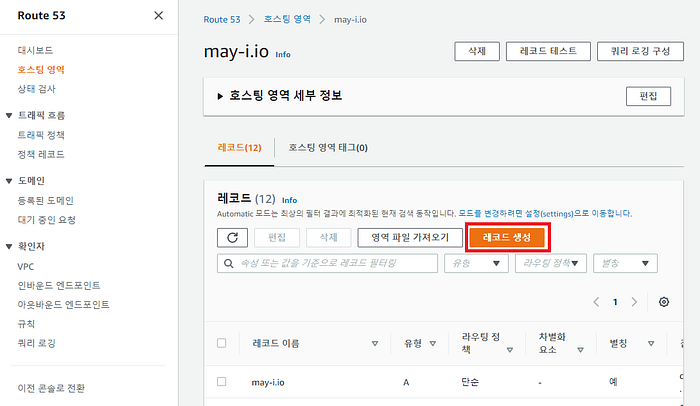The width and height of the screenshot is (700, 406).
Task: Sort by 별칭 column arrow
Action: point(651,343)
